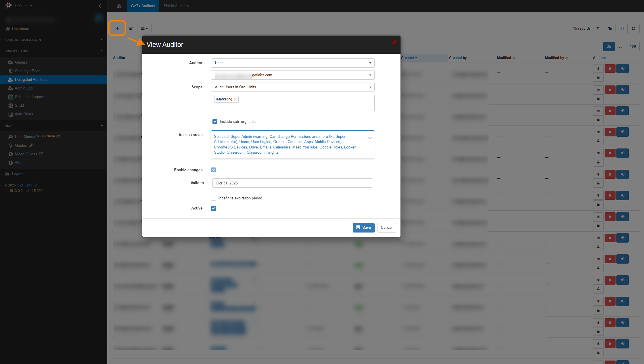The height and width of the screenshot is (364, 644).
Task: Click the Valid to date field
Action: coord(292,183)
